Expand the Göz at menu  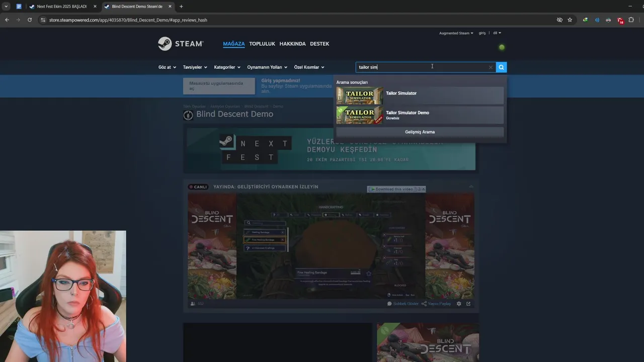167,67
